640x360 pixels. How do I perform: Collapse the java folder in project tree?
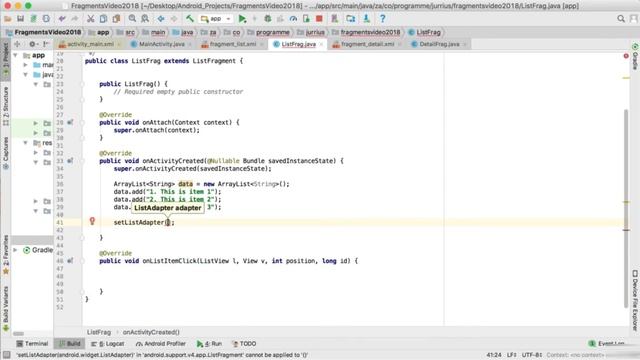click(x=26, y=75)
